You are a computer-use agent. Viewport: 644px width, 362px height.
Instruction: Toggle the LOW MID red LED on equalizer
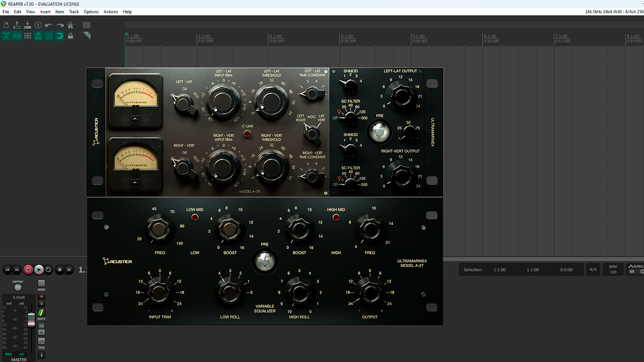tap(195, 218)
